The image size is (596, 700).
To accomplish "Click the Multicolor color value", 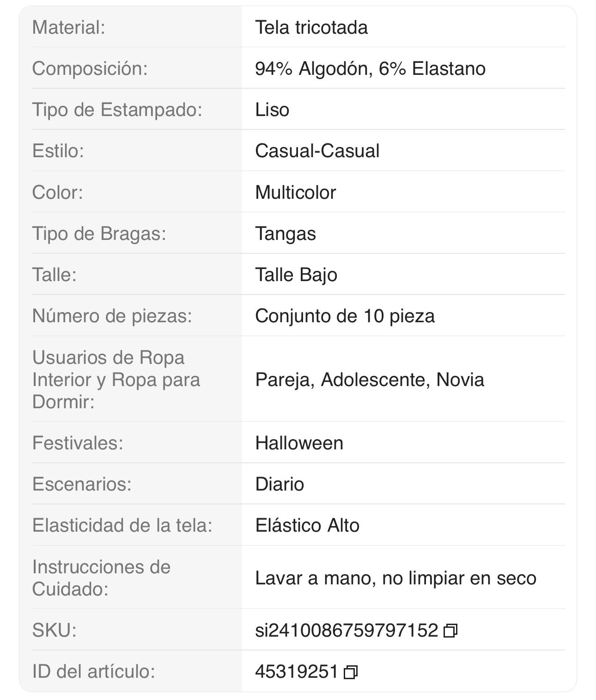I will tap(295, 192).
